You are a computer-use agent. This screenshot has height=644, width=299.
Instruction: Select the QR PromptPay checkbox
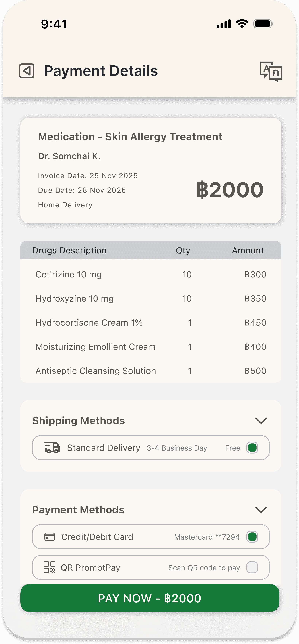(x=252, y=567)
